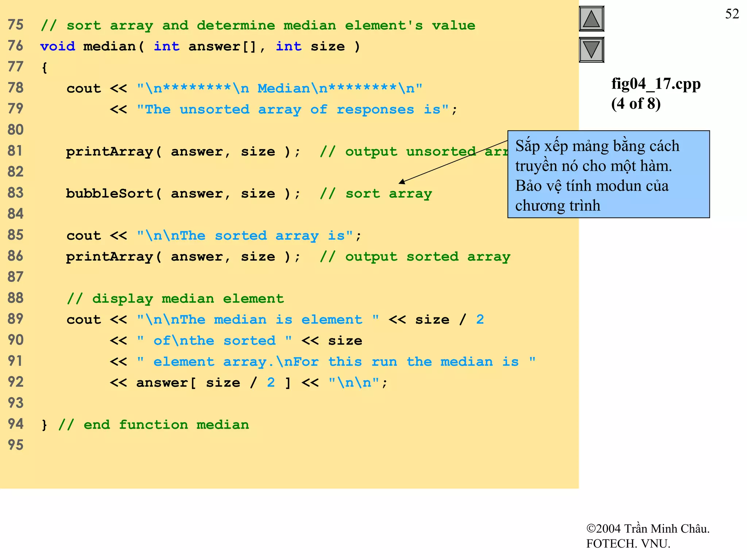Click the printArray call on line 81
Viewport: 747px width, 560px height.
[183, 151]
